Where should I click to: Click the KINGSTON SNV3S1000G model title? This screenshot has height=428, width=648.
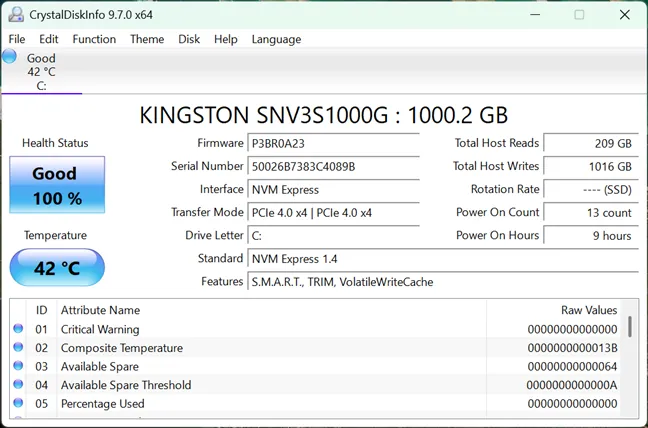[324, 115]
